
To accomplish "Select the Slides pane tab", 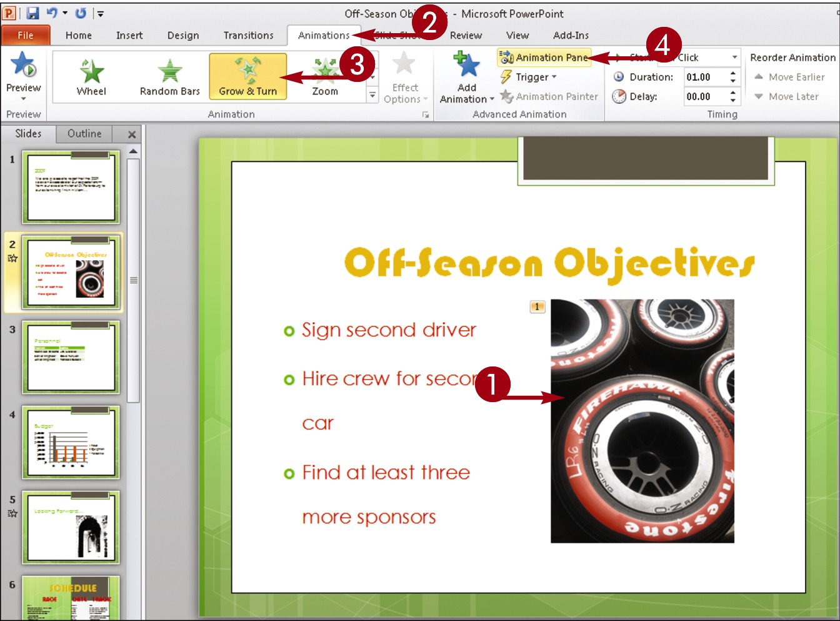I will [x=28, y=134].
